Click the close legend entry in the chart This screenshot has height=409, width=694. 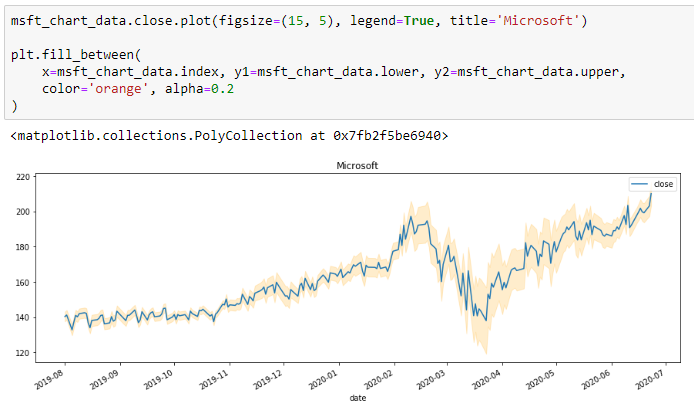click(652, 184)
